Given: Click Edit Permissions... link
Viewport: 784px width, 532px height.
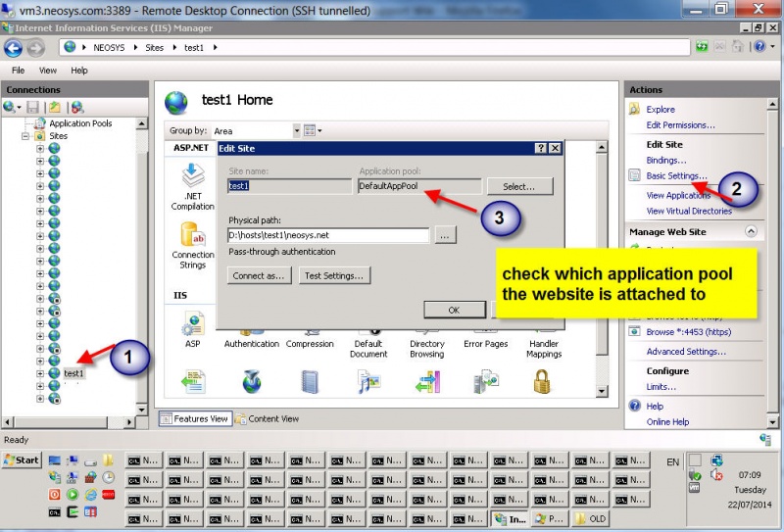Looking at the screenshot, I should point(680,125).
